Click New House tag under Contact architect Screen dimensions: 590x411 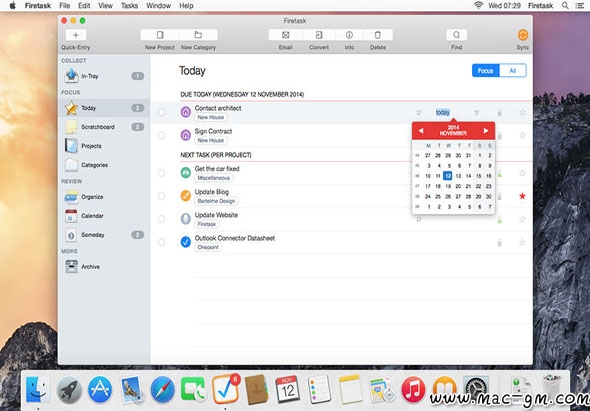[x=211, y=117]
